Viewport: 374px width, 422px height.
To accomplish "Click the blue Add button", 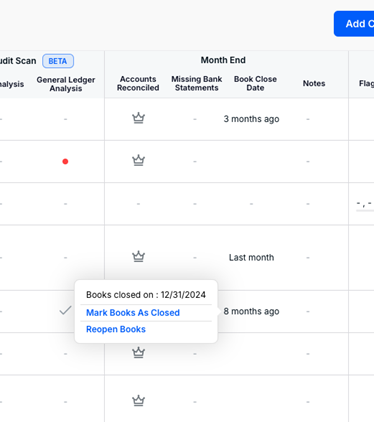I will [354, 24].
